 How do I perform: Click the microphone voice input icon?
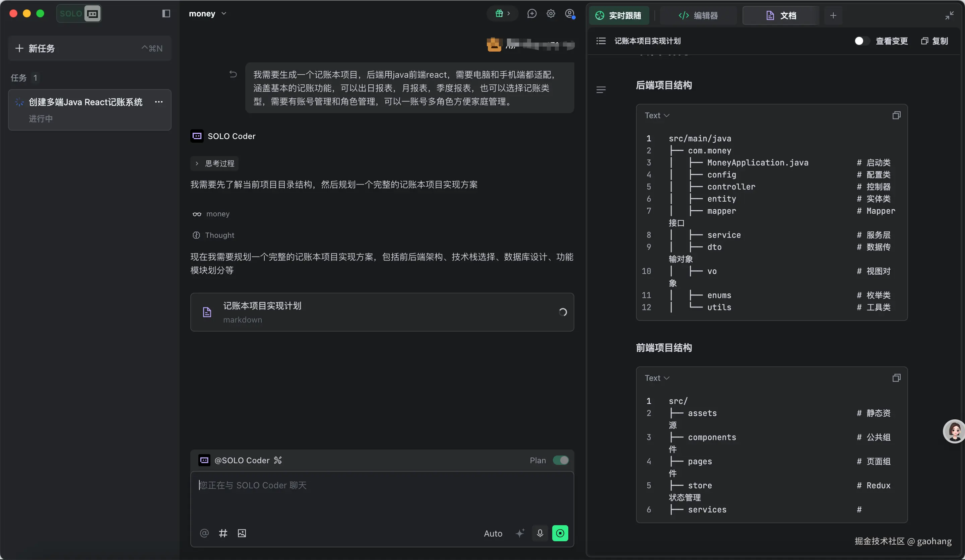coord(540,533)
